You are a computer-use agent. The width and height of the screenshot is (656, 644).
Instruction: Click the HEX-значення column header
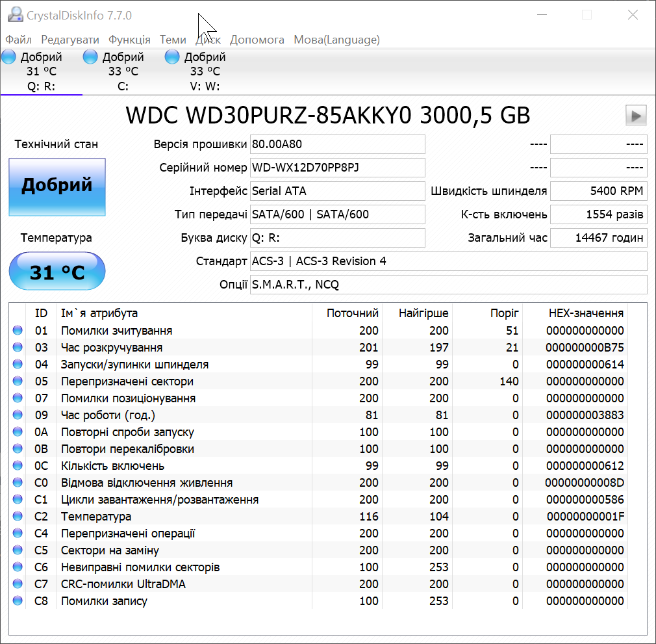pyautogui.click(x=575, y=313)
